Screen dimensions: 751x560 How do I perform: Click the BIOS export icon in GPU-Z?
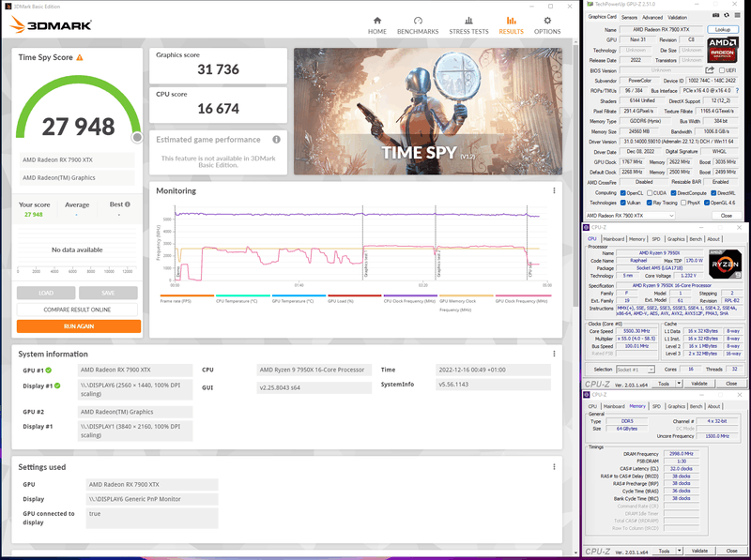pyautogui.click(x=710, y=70)
